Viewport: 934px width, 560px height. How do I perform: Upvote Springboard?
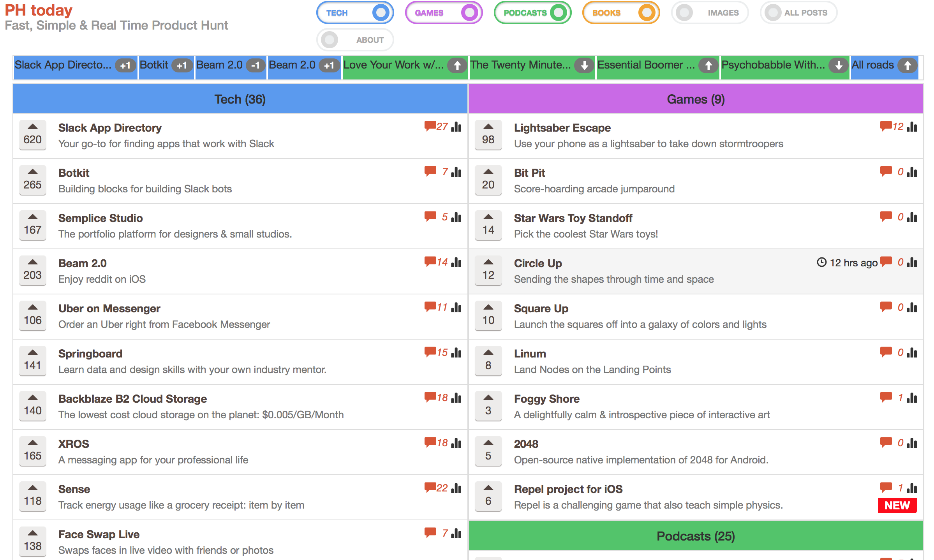tap(33, 361)
